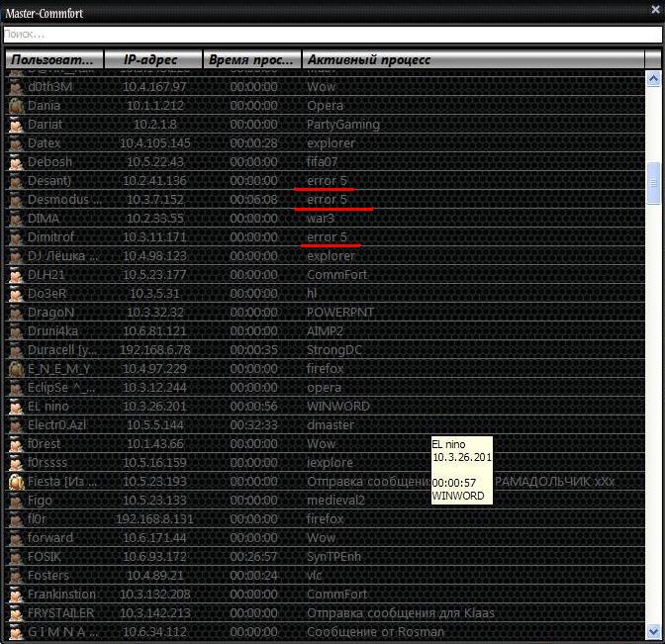Click the avatar icon beside Dania
The width and height of the screenshot is (665, 644).
click(16, 106)
